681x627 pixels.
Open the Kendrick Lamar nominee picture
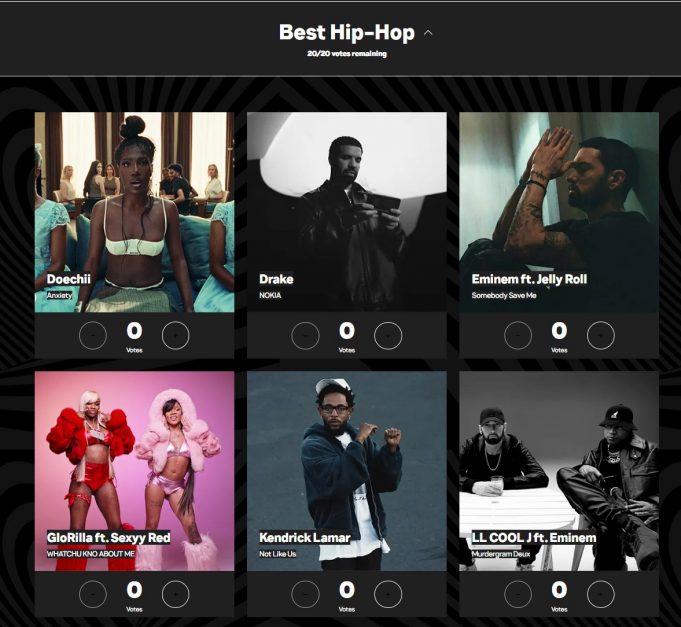(347, 471)
